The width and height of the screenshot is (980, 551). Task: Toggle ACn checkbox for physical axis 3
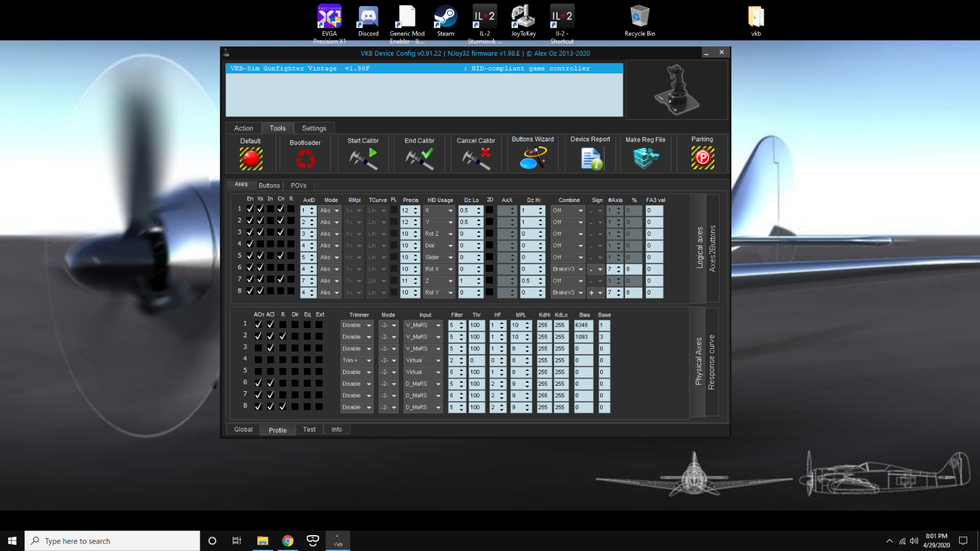pyautogui.click(x=258, y=348)
